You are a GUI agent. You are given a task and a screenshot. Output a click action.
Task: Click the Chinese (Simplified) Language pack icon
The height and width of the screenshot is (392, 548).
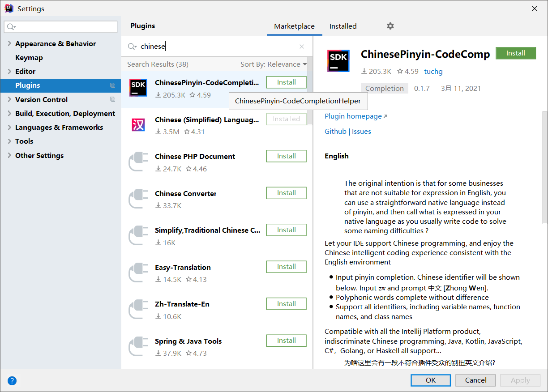click(x=138, y=124)
